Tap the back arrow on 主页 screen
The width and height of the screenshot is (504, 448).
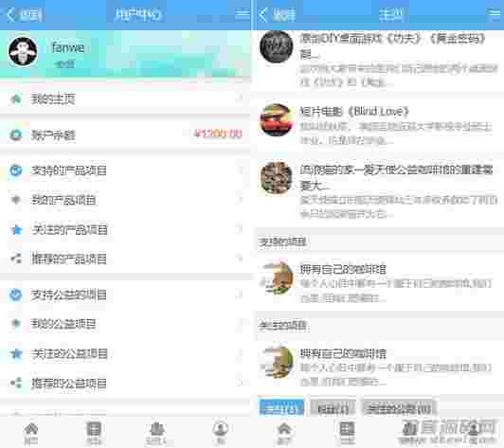(x=263, y=15)
